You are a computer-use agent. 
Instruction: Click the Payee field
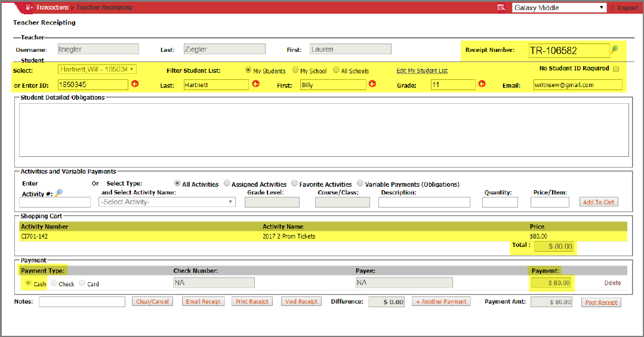[404, 282]
